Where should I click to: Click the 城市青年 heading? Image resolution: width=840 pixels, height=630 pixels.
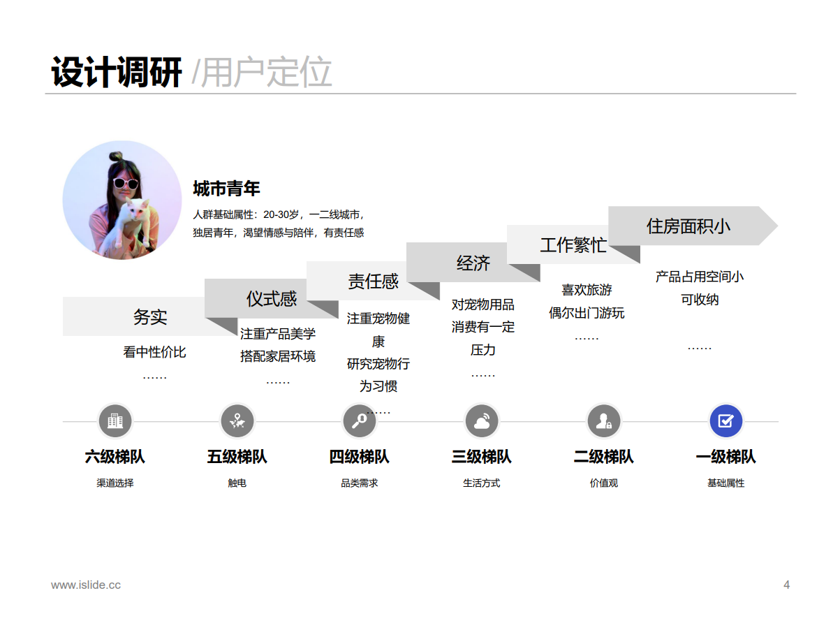pos(227,189)
